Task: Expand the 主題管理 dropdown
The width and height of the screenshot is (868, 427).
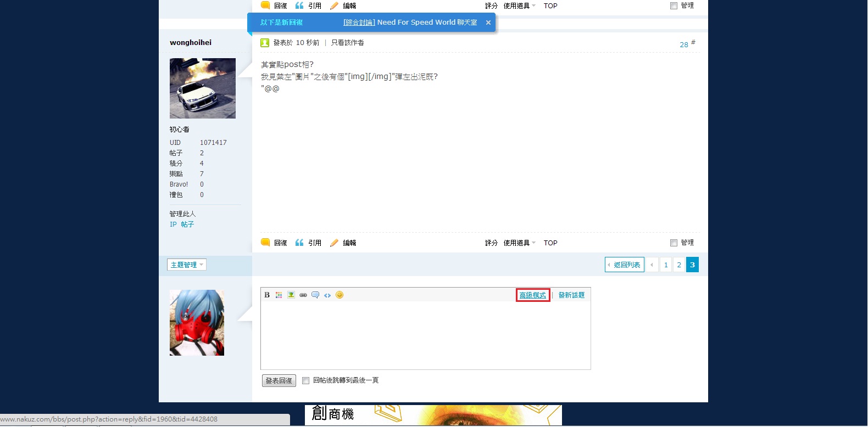Action: [187, 265]
